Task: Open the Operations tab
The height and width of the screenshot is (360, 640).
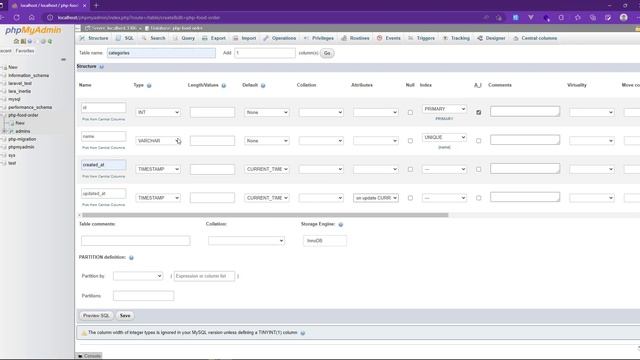Action: (x=280, y=38)
